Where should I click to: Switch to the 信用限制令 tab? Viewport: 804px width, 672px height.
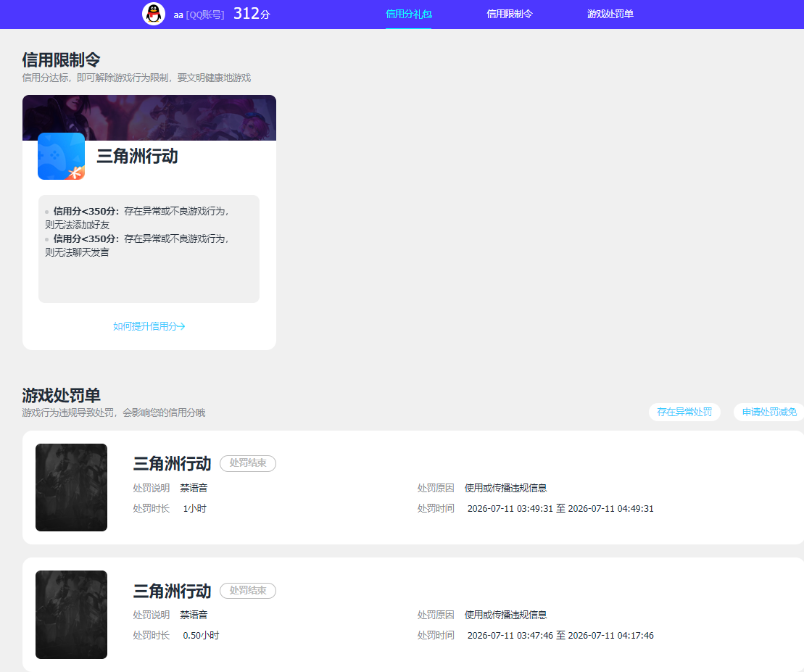pyautogui.click(x=509, y=14)
